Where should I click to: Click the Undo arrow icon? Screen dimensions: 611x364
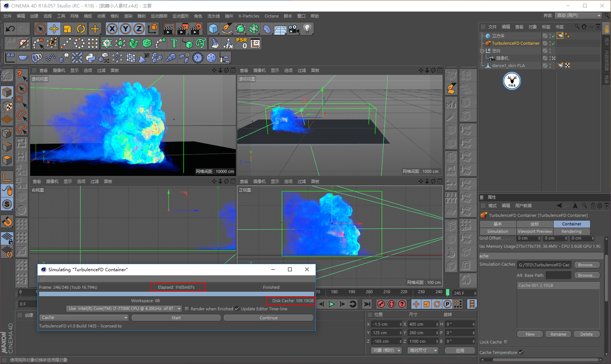pos(10,29)
